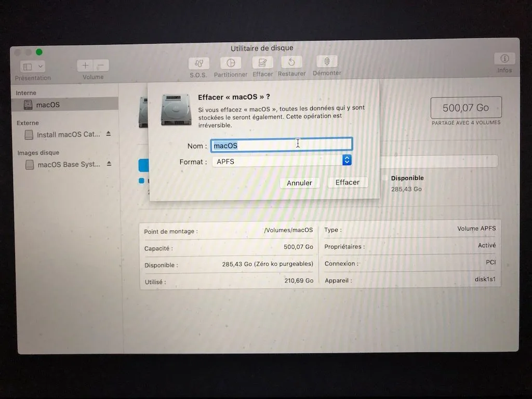Viewport: 532px width, 399px height.
Task: Click the Volume APFS type value
Action: click(x=476, y=229)
